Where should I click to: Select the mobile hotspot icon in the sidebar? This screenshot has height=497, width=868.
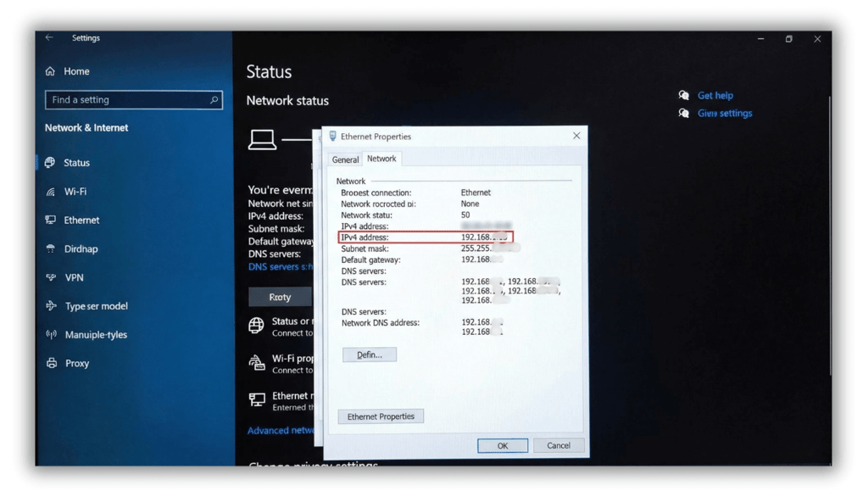pos(52,334)
